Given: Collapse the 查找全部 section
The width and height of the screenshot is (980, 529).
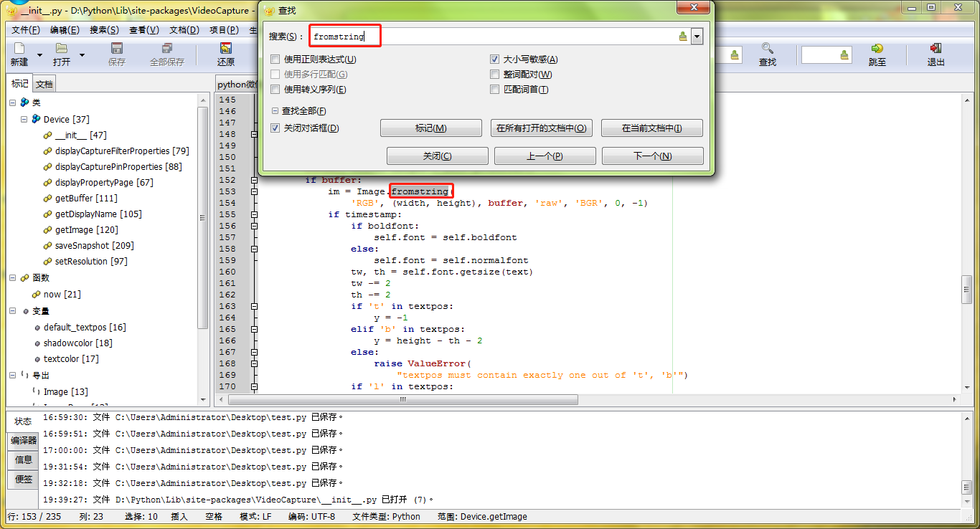Looking at the screenshot, I should [x=275, y=111].
